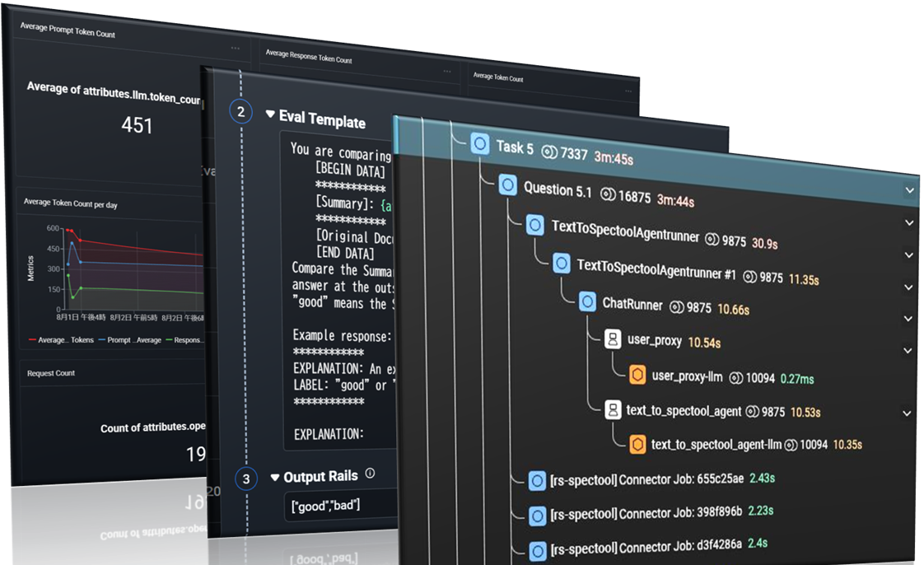The height and width of the screenshot is (565, 924).
Task: Click the text_to_spectool_agent-llm hexagon icon
Action: pyautogui.click(x=637, y=444)
